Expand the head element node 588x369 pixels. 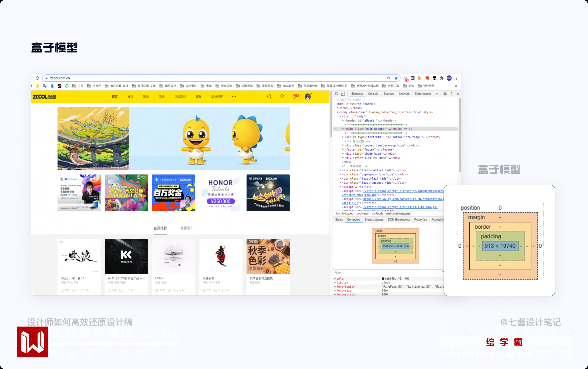click(338, 108)
